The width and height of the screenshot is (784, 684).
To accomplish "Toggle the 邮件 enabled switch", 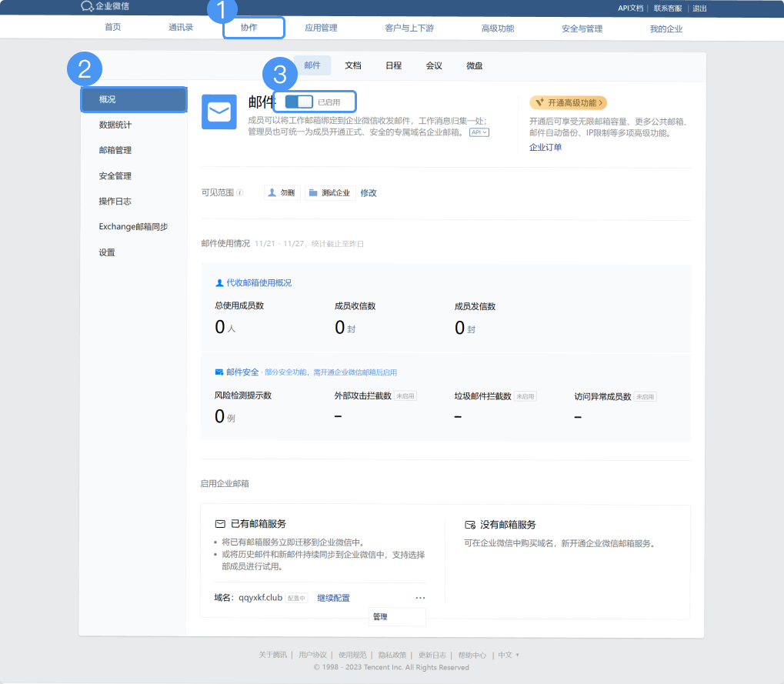I will click(299, 102).
